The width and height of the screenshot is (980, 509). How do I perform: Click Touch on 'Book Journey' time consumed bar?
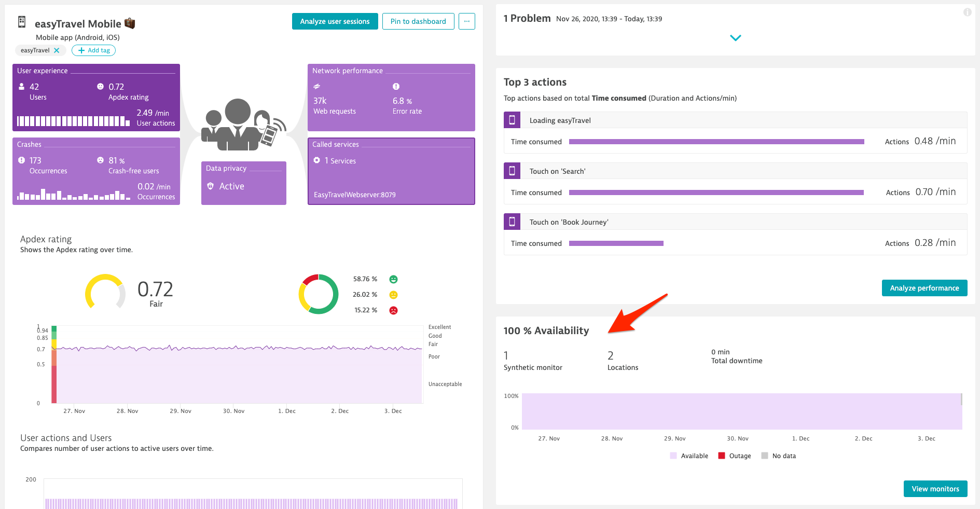point(616,243)
